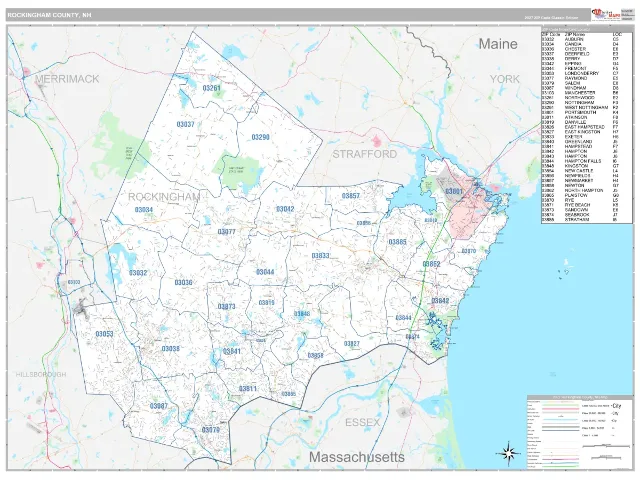The height and width of the screenshot is (480, 640).
Task: Select ZIP code label 03852
Action: click(x=431, y=264)
